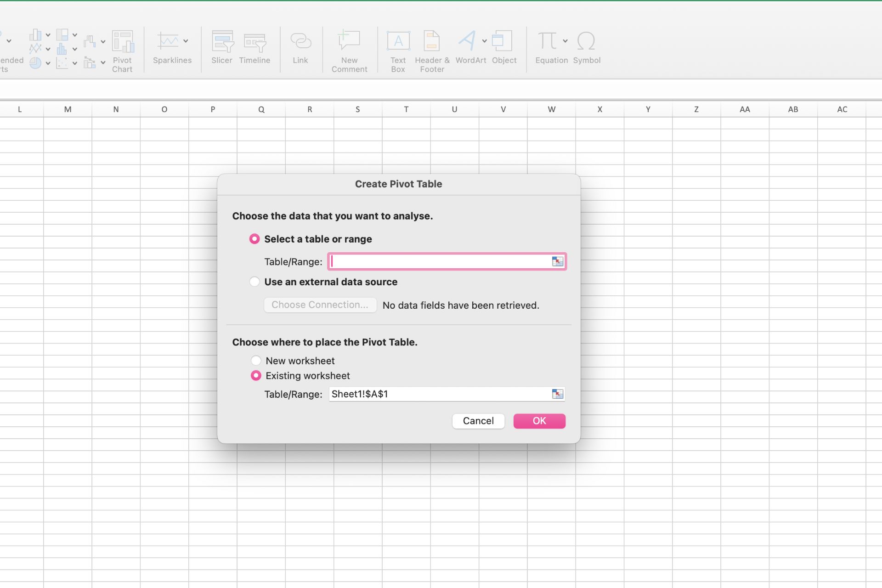Expand pie chart dropdown arrow
The width and height of the screenshot is (882, 588).
click(48, 63)
